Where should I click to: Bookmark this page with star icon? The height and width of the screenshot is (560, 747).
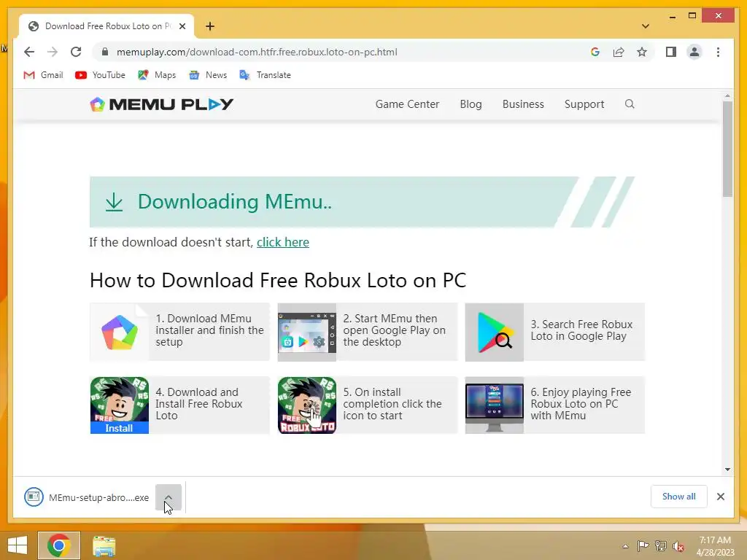coord(642,52)
